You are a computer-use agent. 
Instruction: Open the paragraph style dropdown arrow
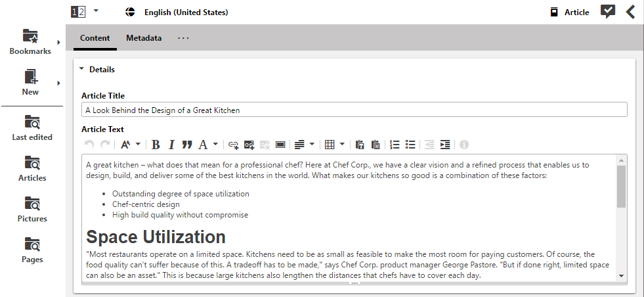pyautogui.click(x=138, y=144)
